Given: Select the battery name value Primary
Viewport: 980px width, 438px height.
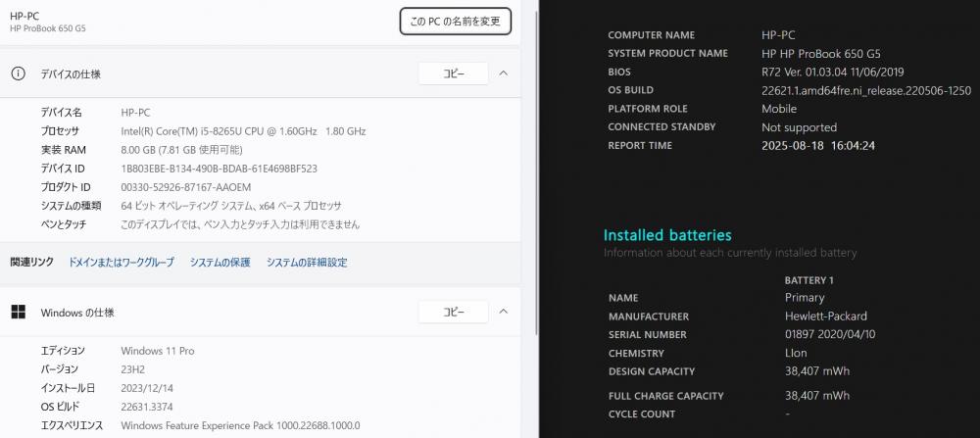Looking at the screenshot, I should tap(805, 298).
